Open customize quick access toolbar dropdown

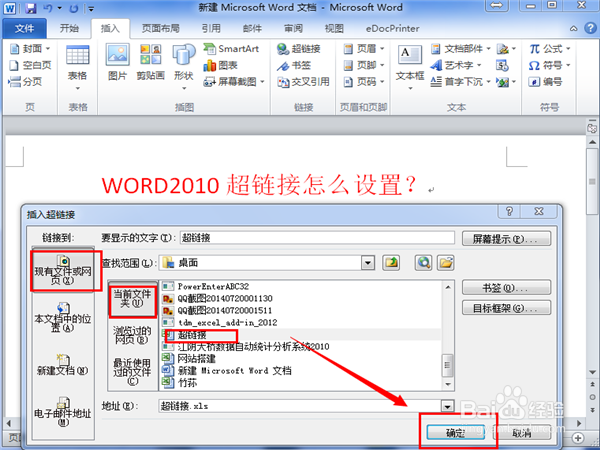[x=91, y=8]
